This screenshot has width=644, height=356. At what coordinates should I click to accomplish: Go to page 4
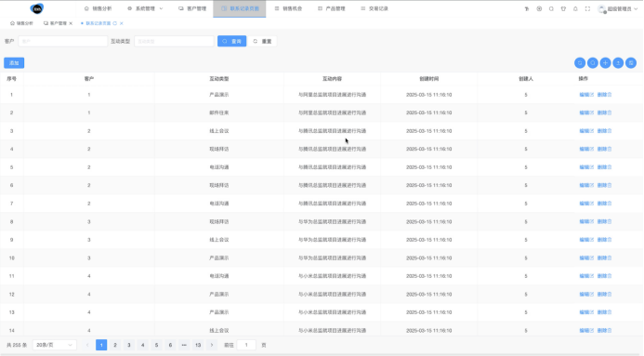142,345
